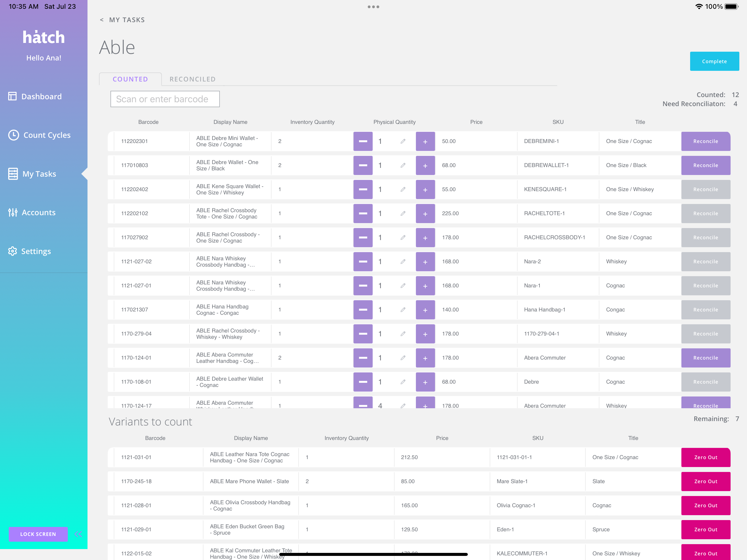
Task: Reconcile the Hana Handbag-1 row
Action: (x=705, y=310)
